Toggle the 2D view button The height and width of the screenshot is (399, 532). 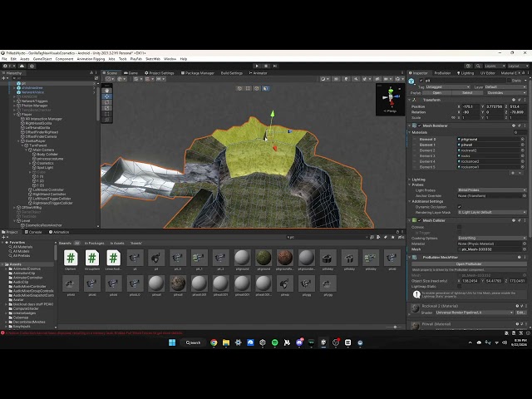tap(336, 79)
